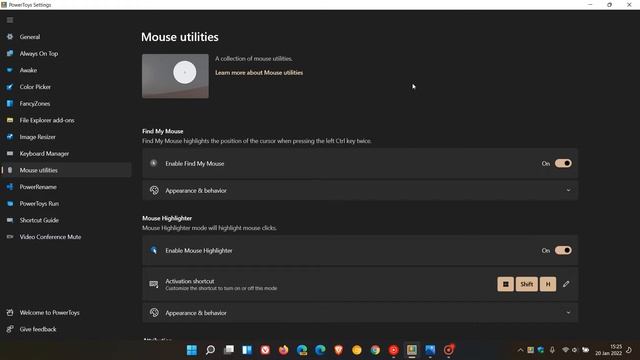Toggle Enable Mouse Highlighter switch
This screenshot has height=360, width=640.
coord(563,250)
